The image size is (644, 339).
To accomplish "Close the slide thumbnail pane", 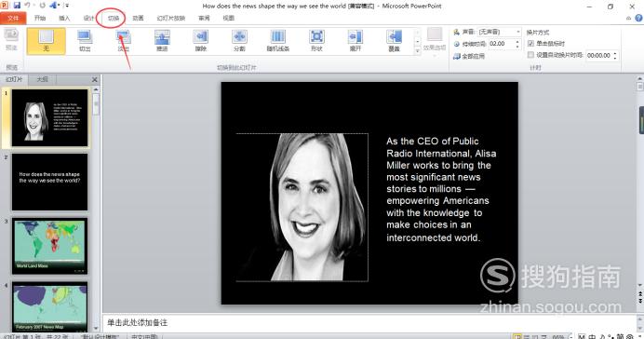I will [95, 80].
